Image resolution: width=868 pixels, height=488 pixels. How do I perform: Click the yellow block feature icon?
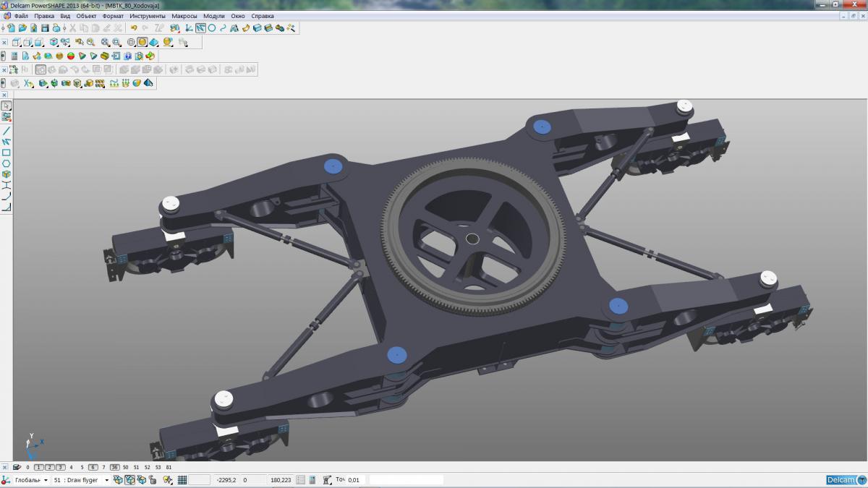tap(89, 83)
